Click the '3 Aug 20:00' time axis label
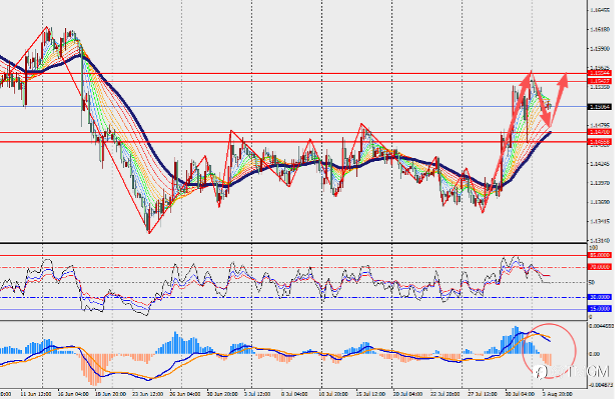Viewport: 616px width, 400px height. pyautogui.click(x=557, y=393)
